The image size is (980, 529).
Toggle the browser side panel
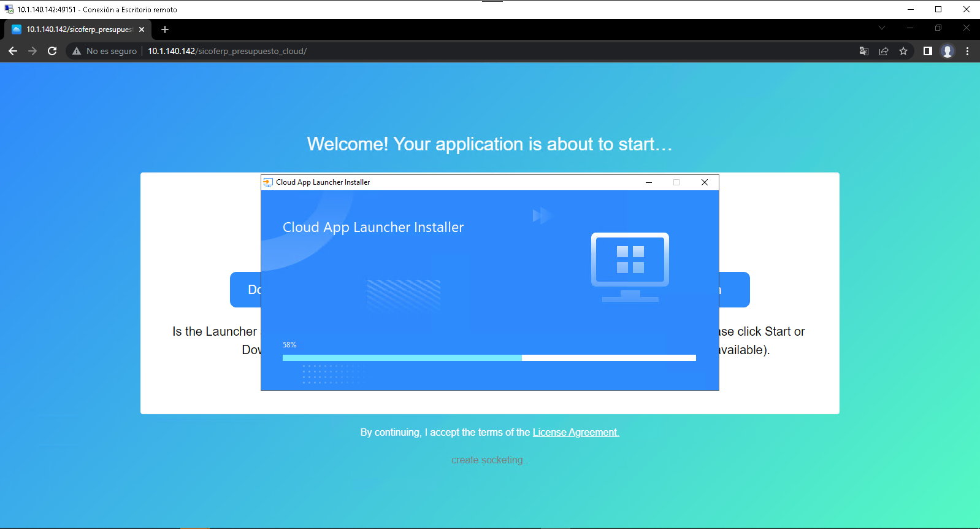[x=928, y=51]
